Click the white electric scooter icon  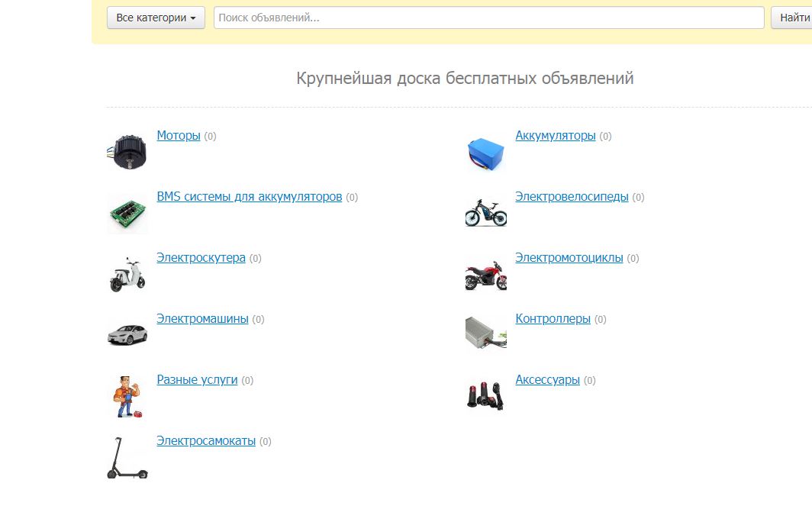(x=127, y=274)
